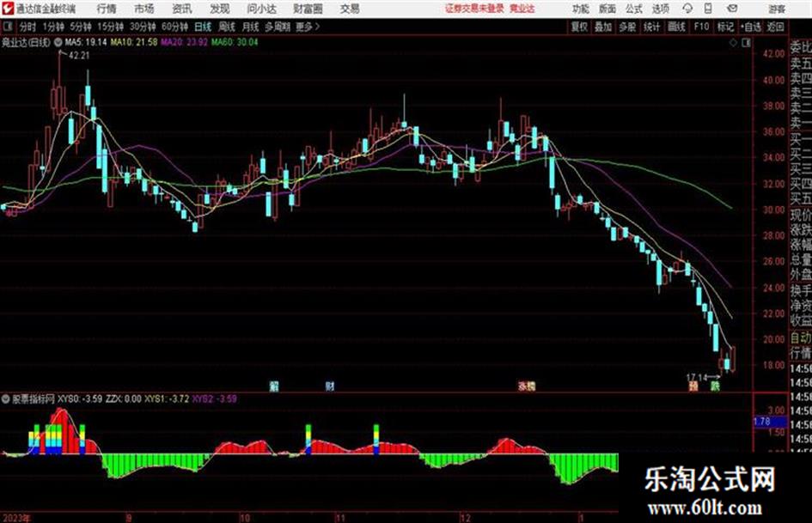The image size is (812, 523).
Task: Click the MA5: 19.14 indicator value
Action: coord(85,42)
